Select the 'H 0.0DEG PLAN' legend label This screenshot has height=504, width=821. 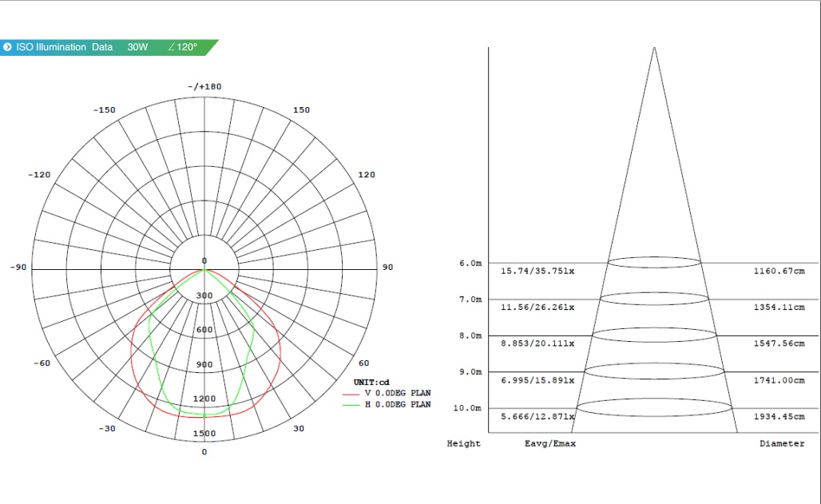(x=398, y=404)
